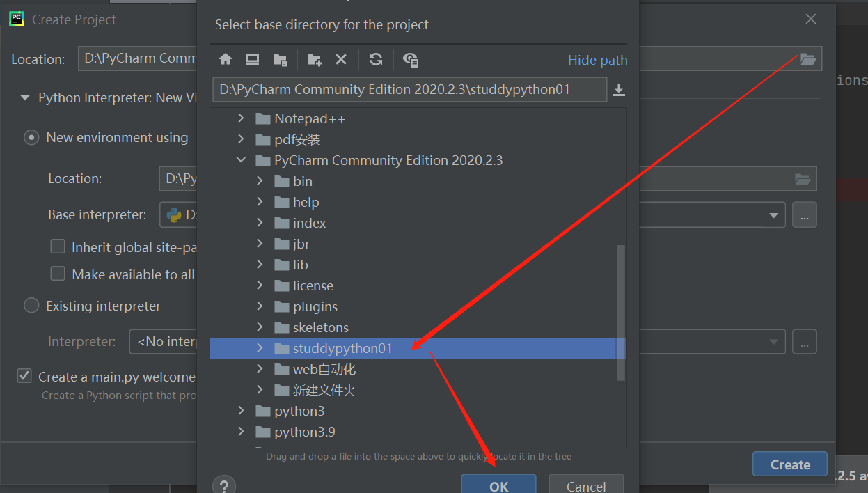Browse environment Location folder icon
This screenshot has width=868, height=493.
point(803,179)
